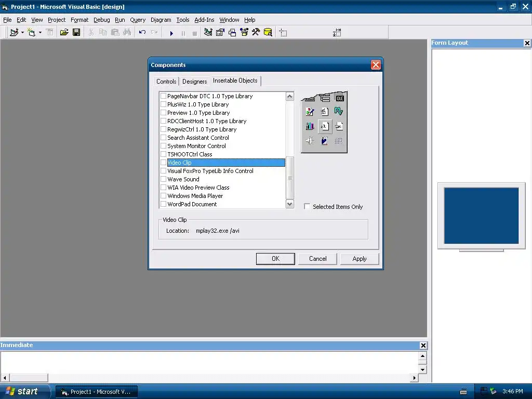Screen dimensions: 532x399
Task: Check the Video Clip checkbox
Action: pyautogui.click(x=163, y=163)
